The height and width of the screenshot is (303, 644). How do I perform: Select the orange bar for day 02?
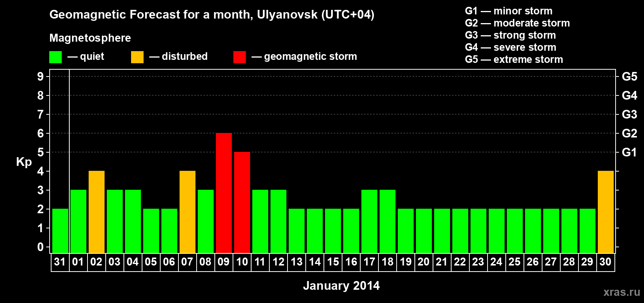tap(97, 212)
